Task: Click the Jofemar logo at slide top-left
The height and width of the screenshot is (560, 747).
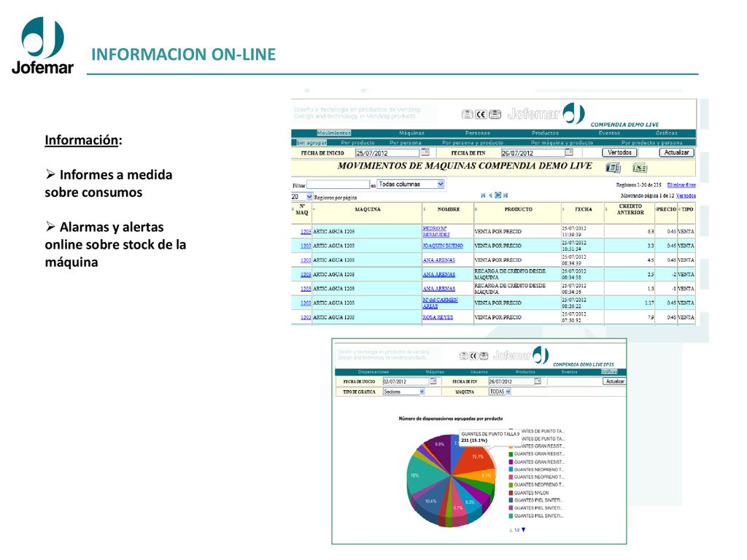Action: [x=42, y=46]
